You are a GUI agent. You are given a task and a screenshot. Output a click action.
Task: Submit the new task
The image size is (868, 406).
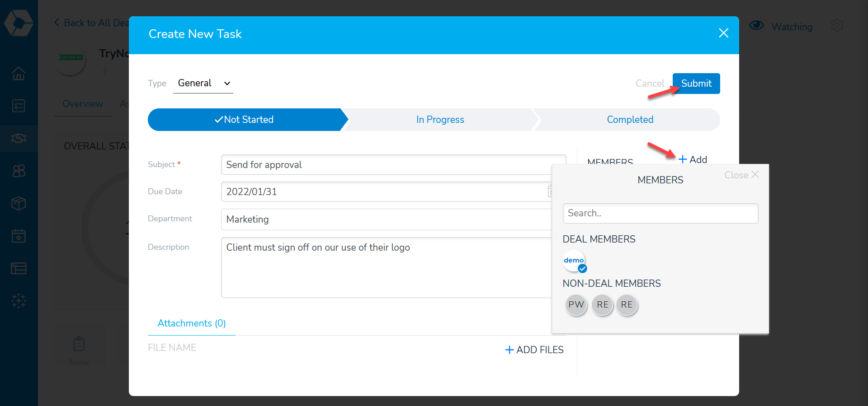pyautogui.click(x=696, y=84)
